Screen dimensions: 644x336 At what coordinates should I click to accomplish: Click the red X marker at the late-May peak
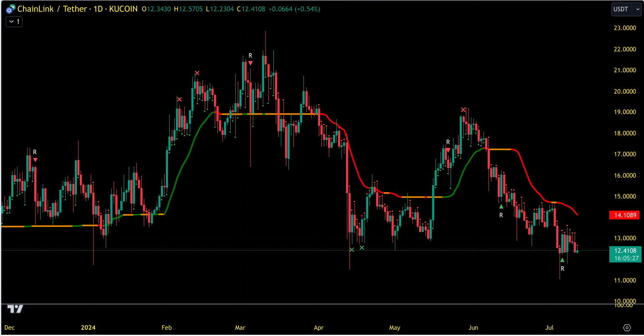click(463, 110)
